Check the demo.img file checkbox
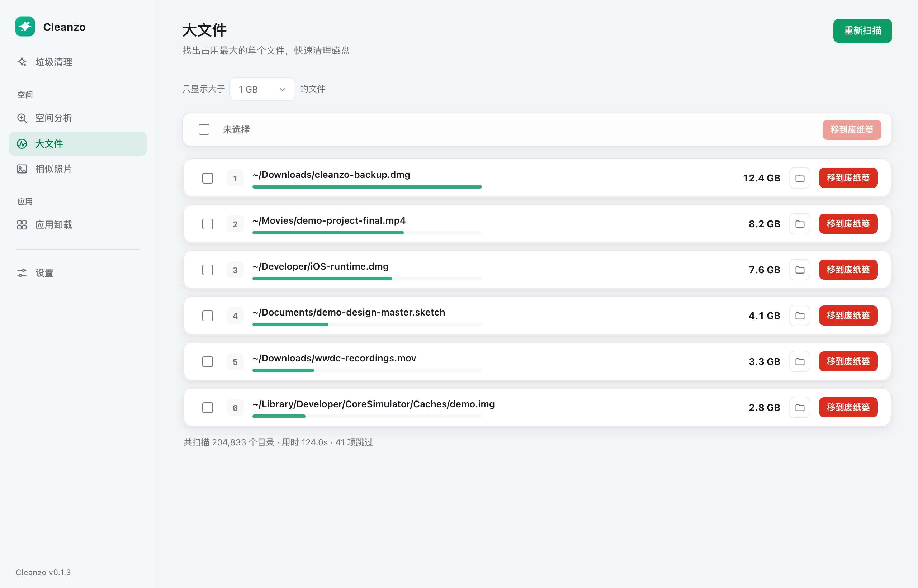The image size is (918, 588). (208, 407)
